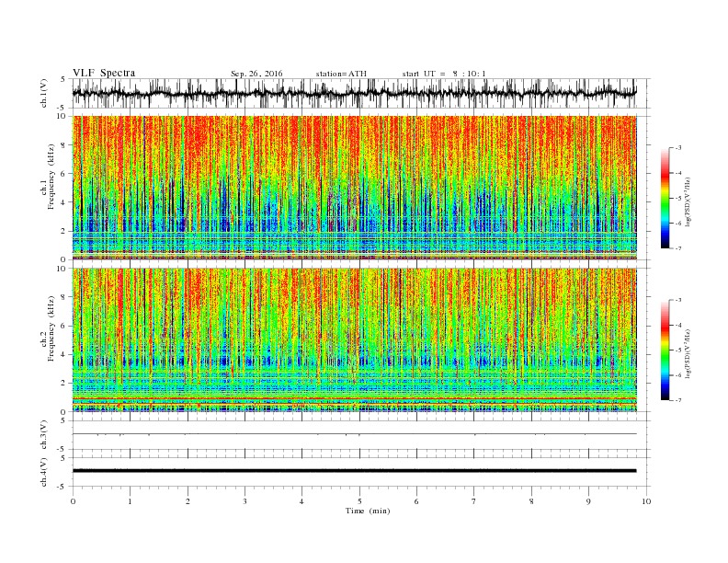Click the ch.1 spectrogram "8" kHz tick label
The image size is (728, 563).
64,145
